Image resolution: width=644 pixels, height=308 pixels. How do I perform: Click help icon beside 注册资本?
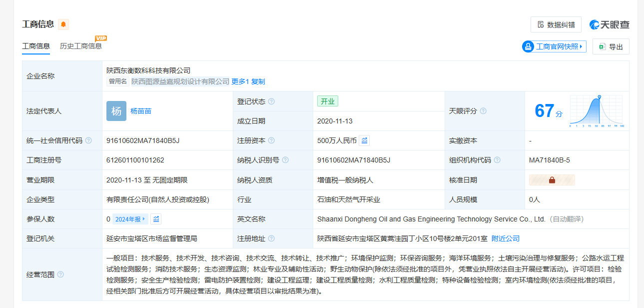click(x=271, y=140)
